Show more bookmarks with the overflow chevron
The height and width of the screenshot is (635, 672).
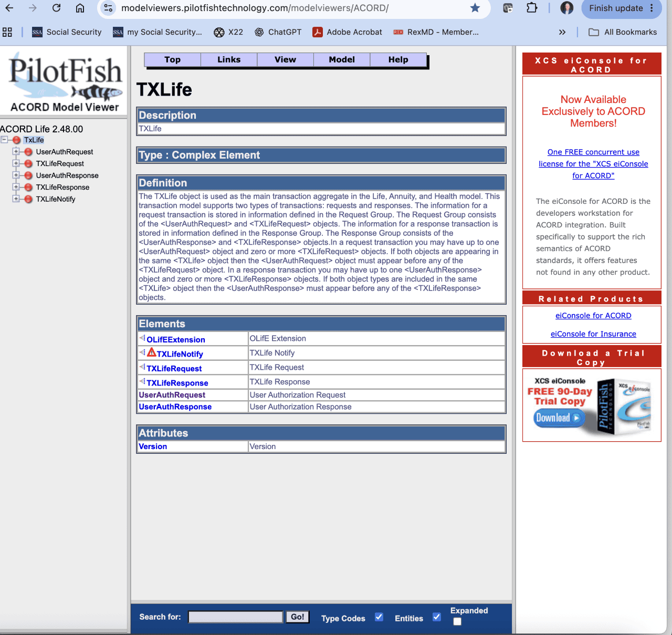pos(562,32)
